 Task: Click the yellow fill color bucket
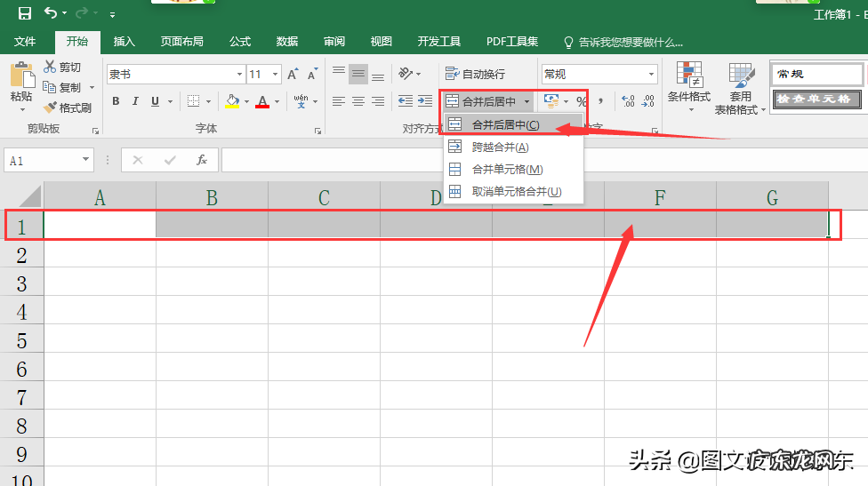[232, 101]
